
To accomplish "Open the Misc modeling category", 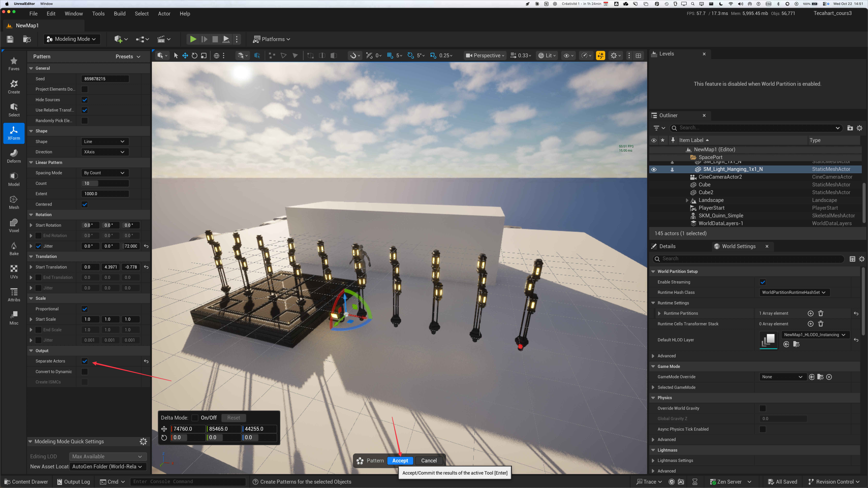I will (14, 318).
